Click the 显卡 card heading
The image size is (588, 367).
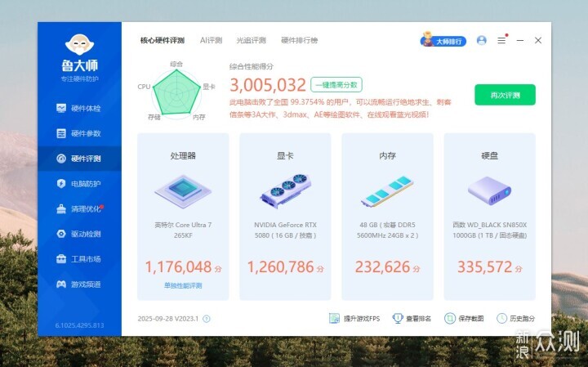coord(285,155)
